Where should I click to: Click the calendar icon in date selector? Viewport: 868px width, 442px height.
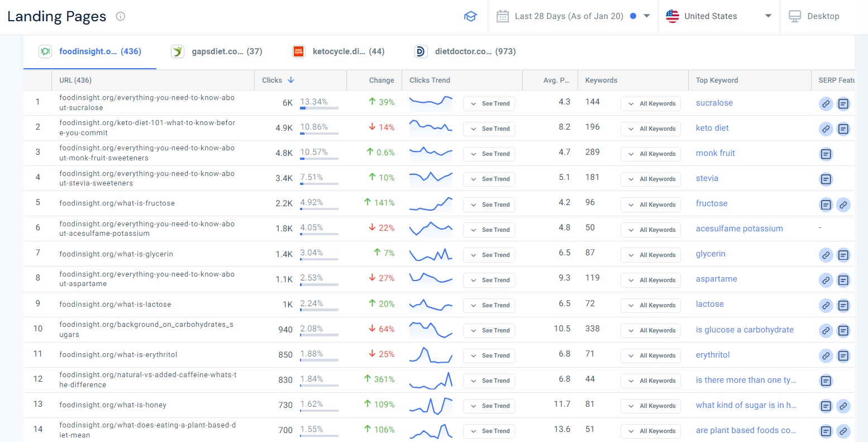pyautogui.click(x=503, y=16)
